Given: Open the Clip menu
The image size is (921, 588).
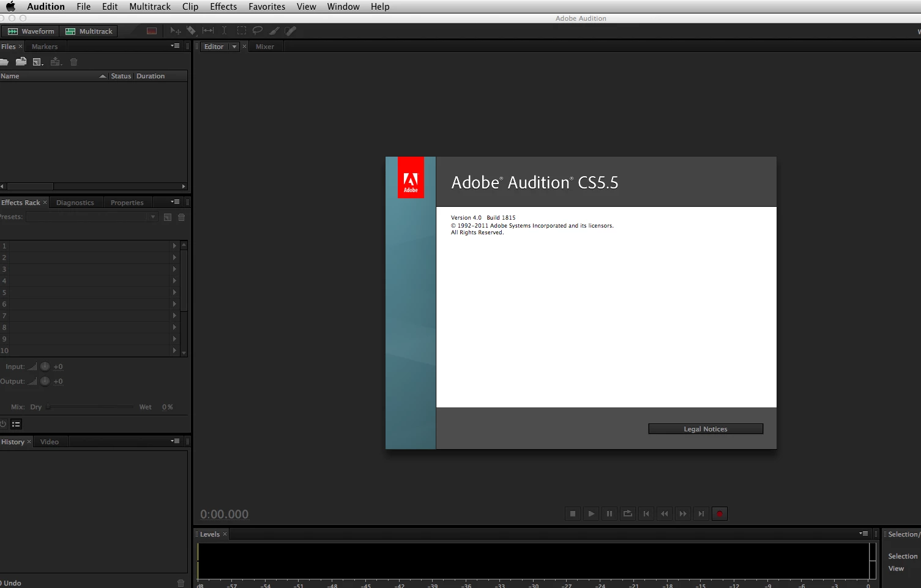Looking at the screenshot, I should click(x=190, y=7).
